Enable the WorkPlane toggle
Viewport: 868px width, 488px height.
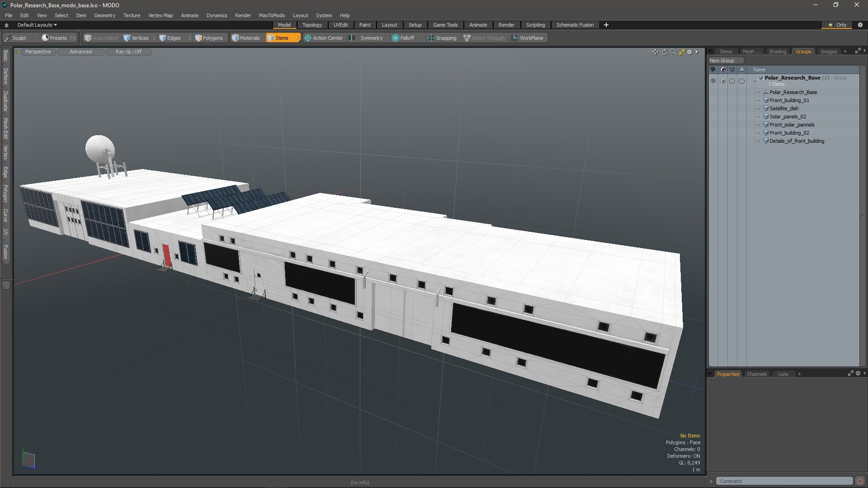[x=528, y=38]
